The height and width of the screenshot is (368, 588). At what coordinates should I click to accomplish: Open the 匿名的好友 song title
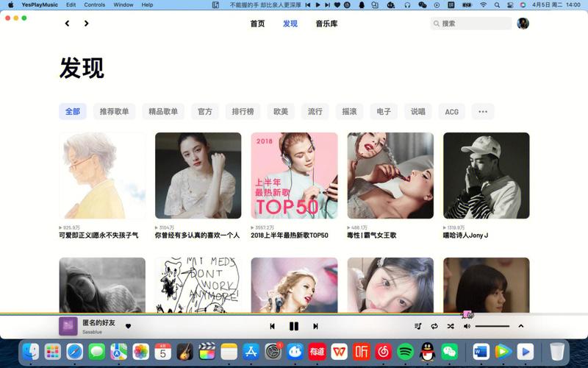(x=98, y=322)
